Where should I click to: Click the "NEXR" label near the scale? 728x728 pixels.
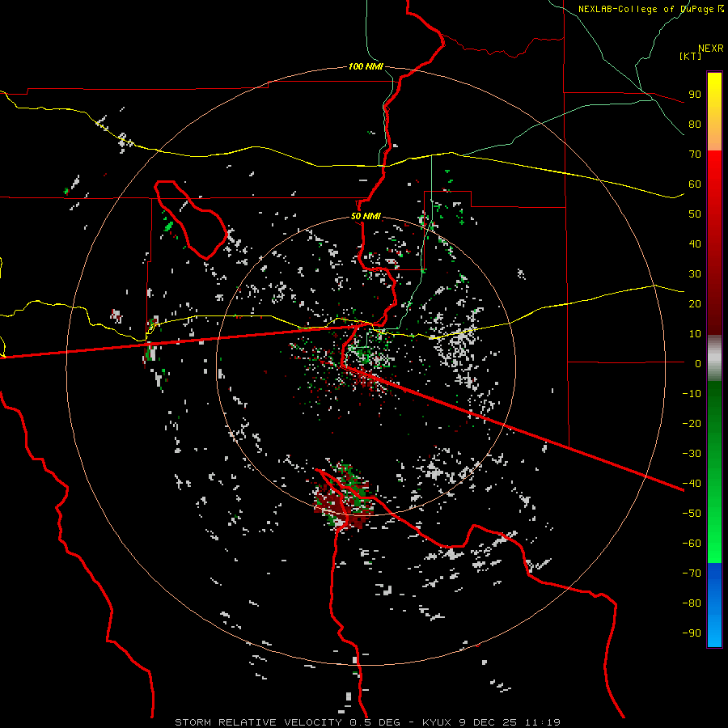coord(711,49)
